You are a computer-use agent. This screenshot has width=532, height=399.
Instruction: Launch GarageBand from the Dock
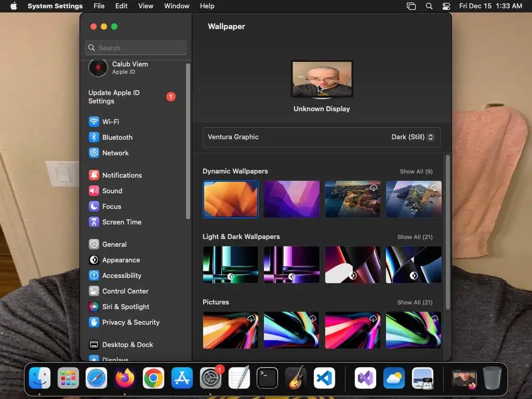(296, 378)
